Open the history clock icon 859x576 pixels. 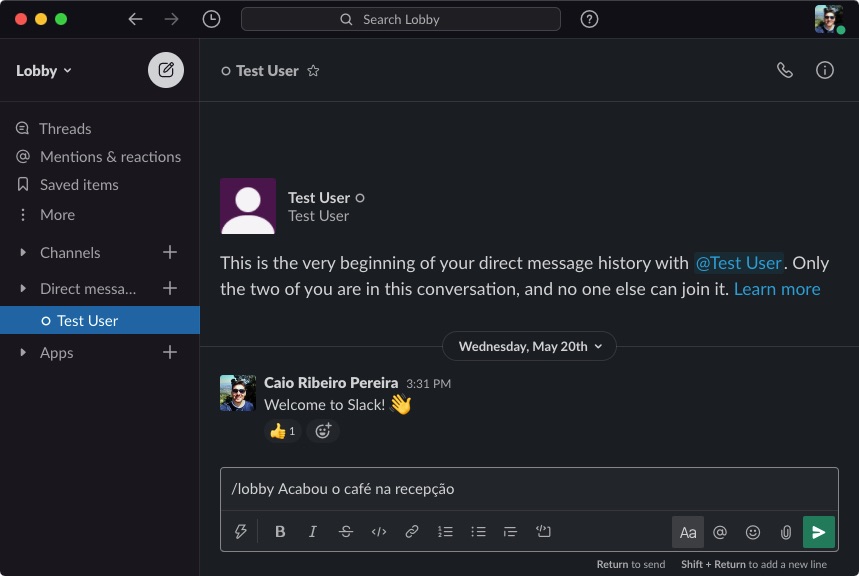coord(211,19)
